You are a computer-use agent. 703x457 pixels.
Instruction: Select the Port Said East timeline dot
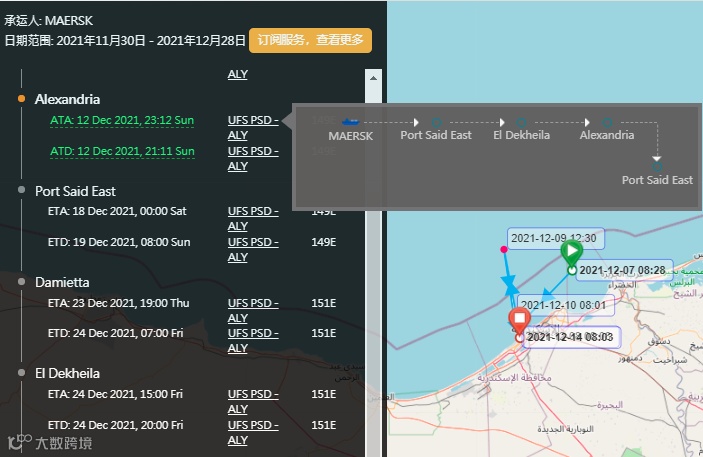[21, 190]
